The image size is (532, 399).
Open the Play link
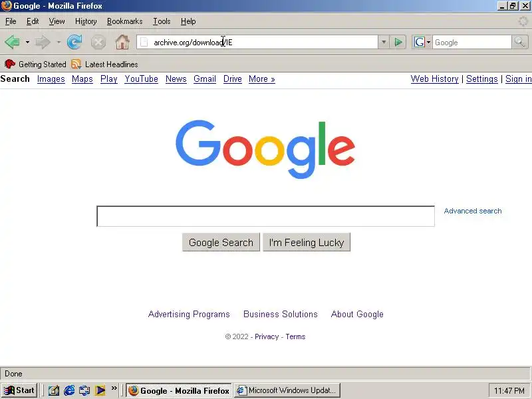click(x=109, y=79)
